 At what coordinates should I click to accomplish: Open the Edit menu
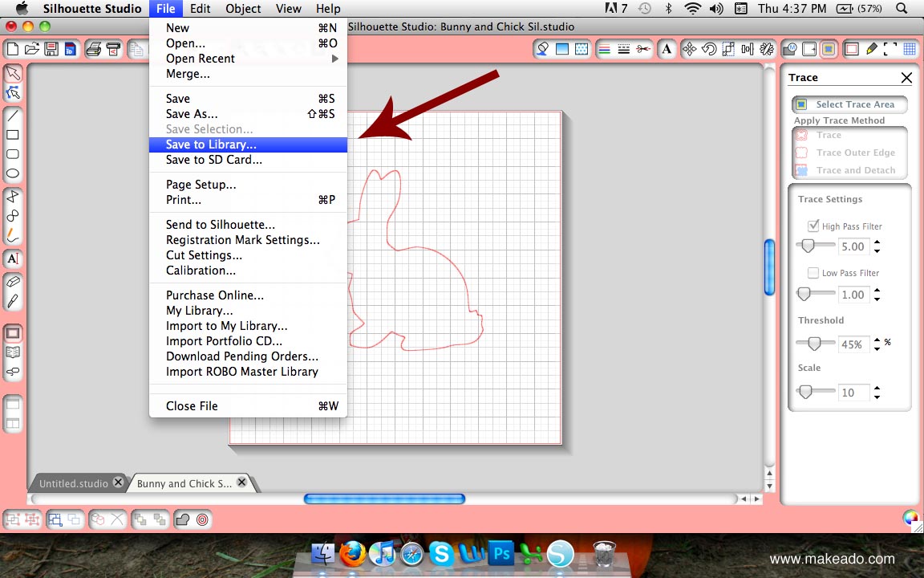(201, 8)
